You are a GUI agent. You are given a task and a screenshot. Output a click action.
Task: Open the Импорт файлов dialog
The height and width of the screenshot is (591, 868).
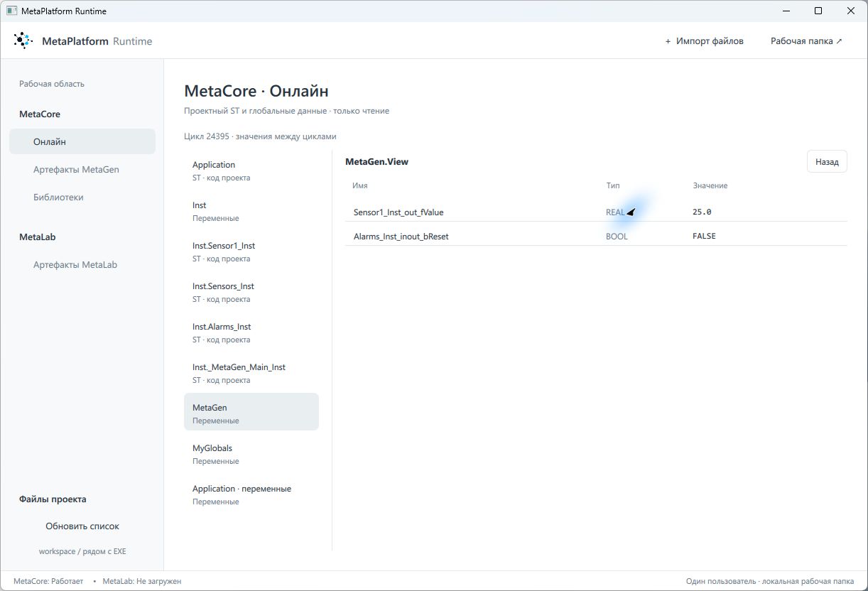[704, 41]
